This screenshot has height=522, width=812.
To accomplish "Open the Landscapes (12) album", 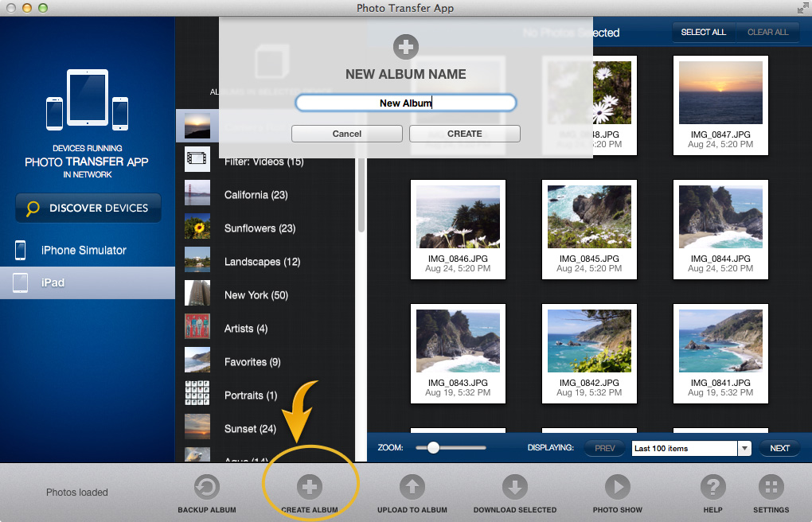I will (262, 262).
